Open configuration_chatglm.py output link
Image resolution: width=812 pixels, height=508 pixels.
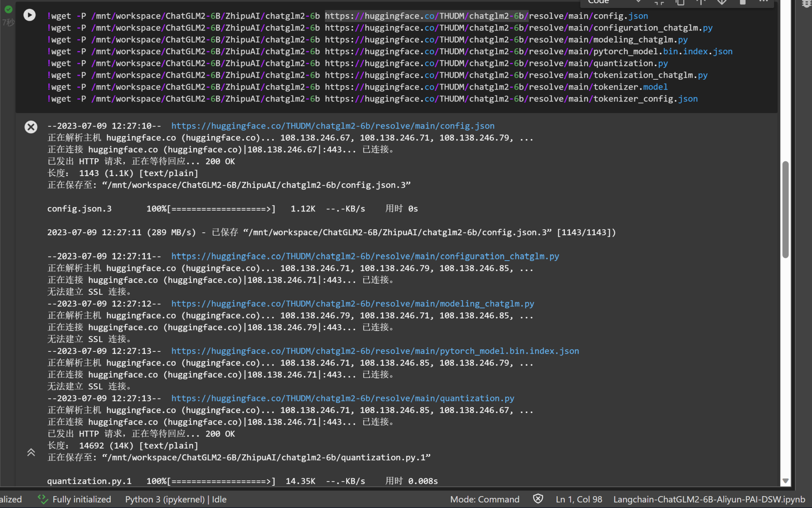click(365, 257)
